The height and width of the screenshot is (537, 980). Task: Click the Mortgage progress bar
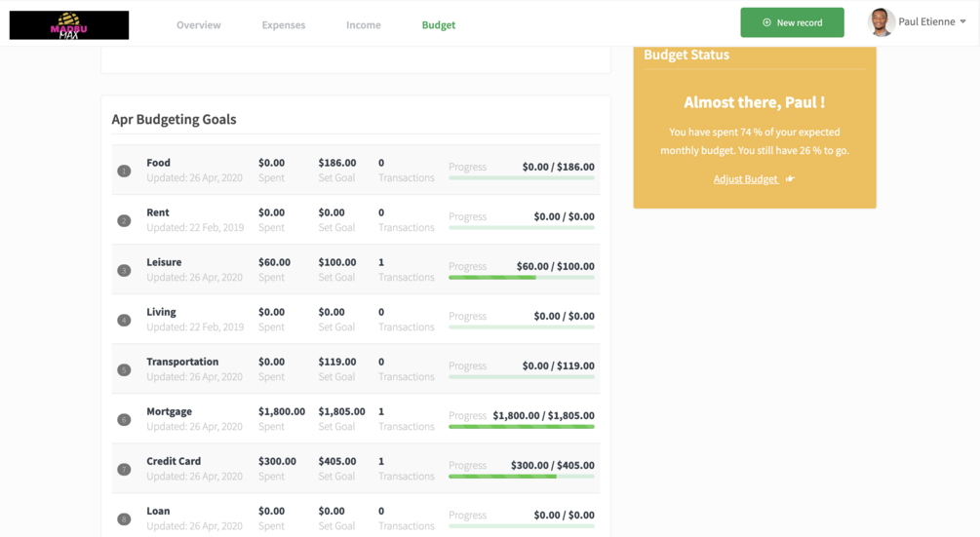click(522, 427)
